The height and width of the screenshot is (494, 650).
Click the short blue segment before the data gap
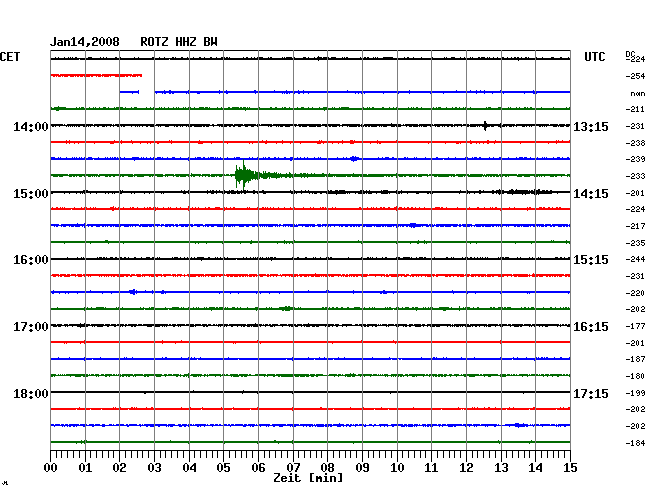(x=129, y=92)
